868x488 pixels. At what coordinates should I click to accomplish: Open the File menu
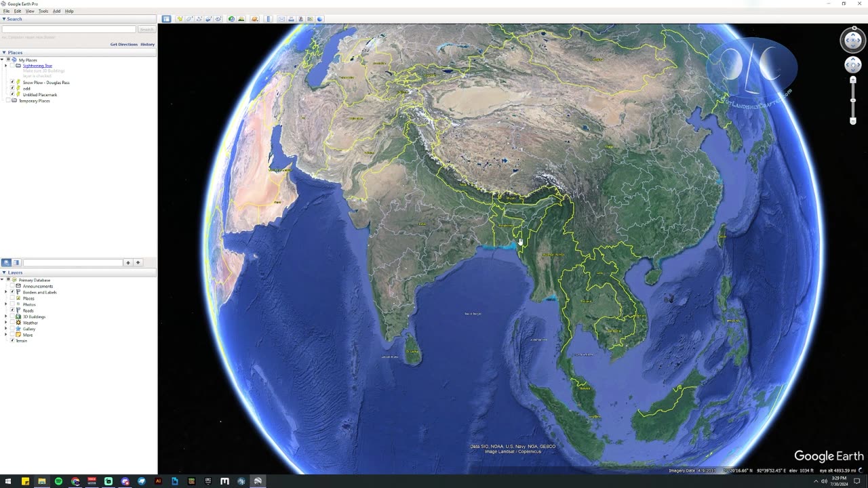coord(6,12)
